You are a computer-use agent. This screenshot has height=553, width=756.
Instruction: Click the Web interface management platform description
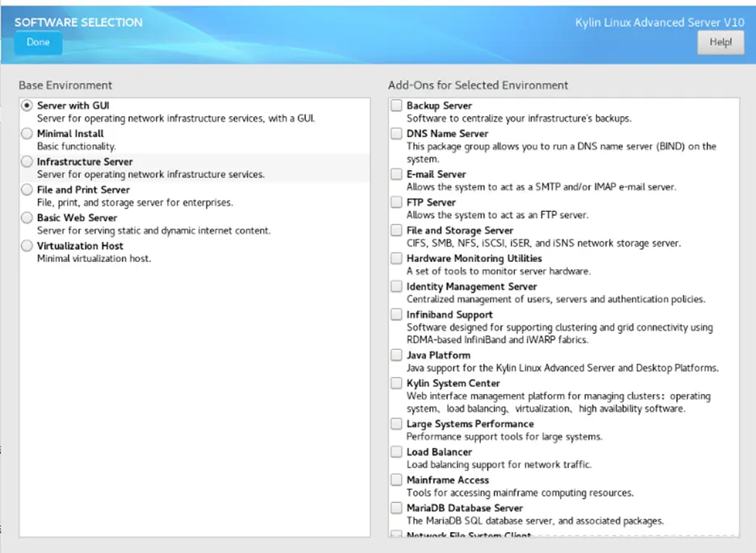click(558, 402)
